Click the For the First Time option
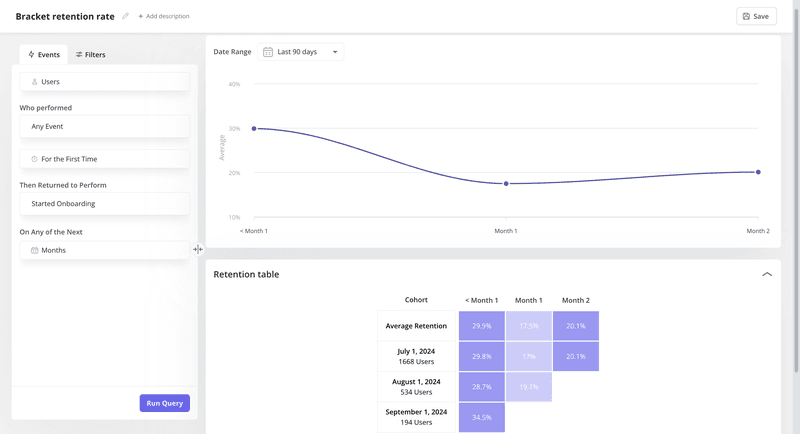 pyautogui.click(x=104, y=159)
